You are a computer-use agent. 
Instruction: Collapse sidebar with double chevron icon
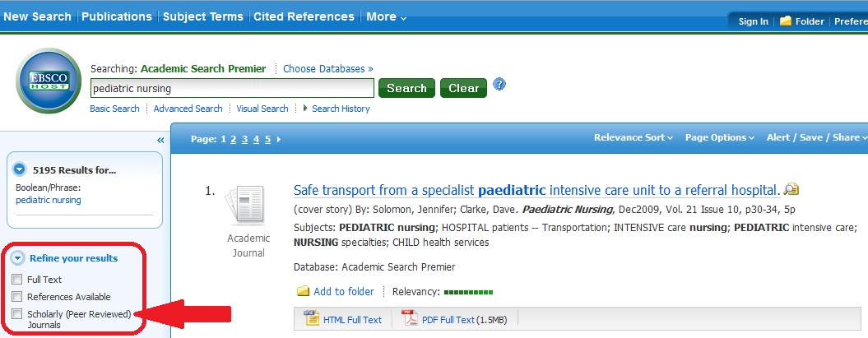(x=160, y=140)
